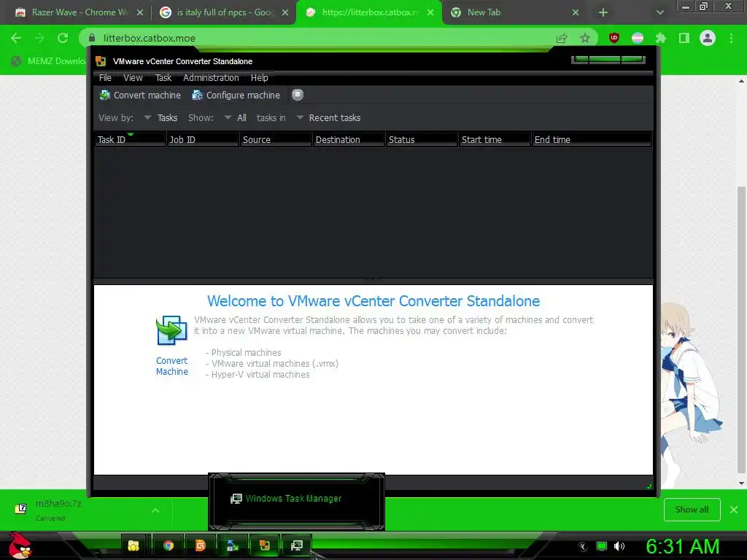The width and height of the screenshot is (747, 560).
Task: Click the Chrome taskbar icon
Action: point(169,545)
